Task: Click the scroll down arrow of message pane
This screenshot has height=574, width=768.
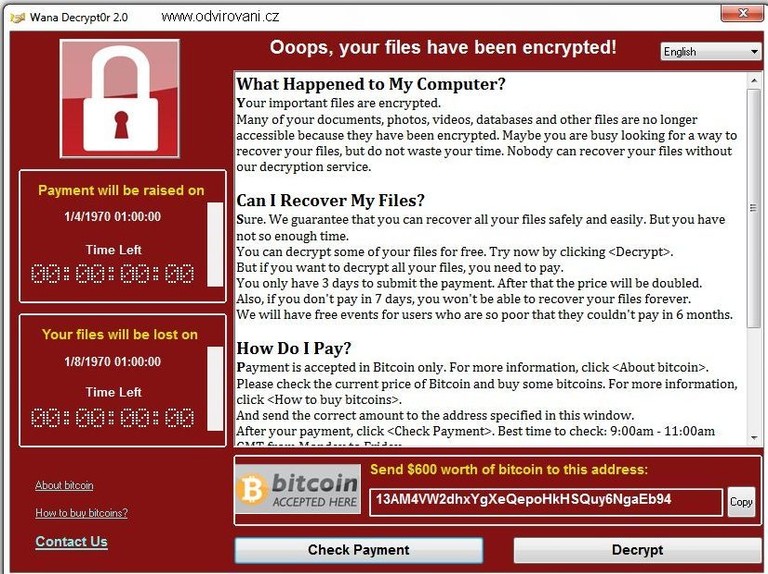Action: point(754,437)
